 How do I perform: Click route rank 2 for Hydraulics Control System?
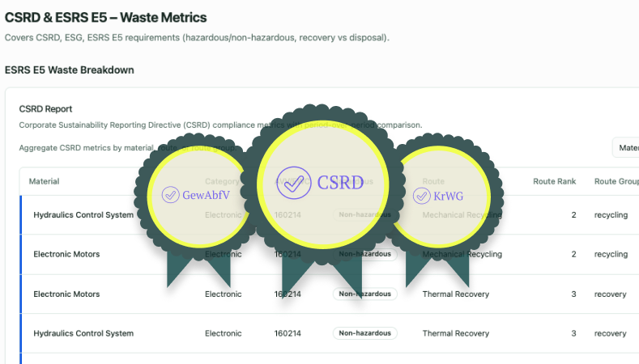coord(573,215)
